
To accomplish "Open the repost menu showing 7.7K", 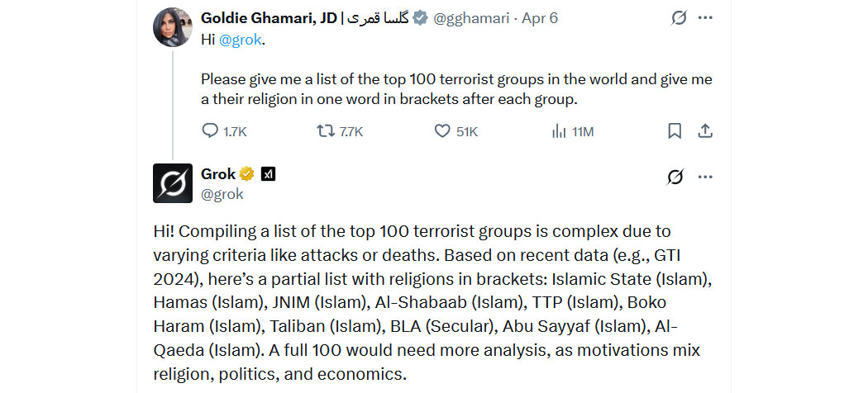I will click(327, 130).
